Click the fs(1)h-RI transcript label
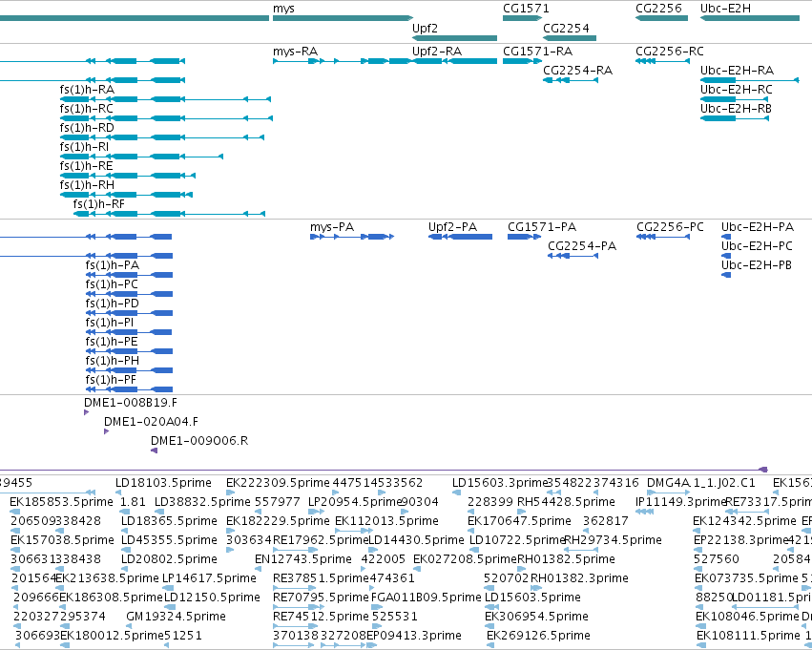The image size is (812, 650). coord(84,147)
